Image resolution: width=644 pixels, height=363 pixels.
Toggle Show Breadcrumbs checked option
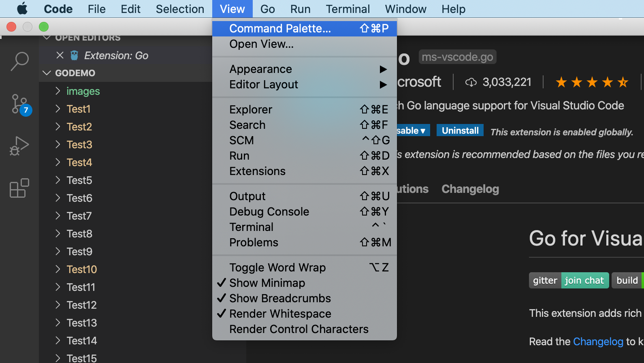[305, 298]
